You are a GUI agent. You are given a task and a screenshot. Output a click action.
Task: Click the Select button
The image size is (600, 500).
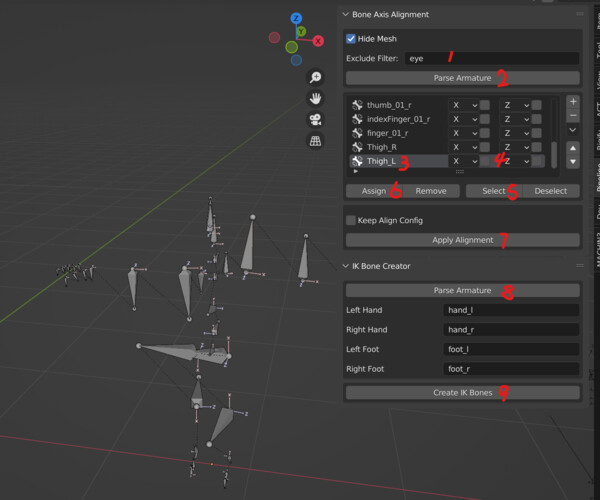tap(494, 191)
